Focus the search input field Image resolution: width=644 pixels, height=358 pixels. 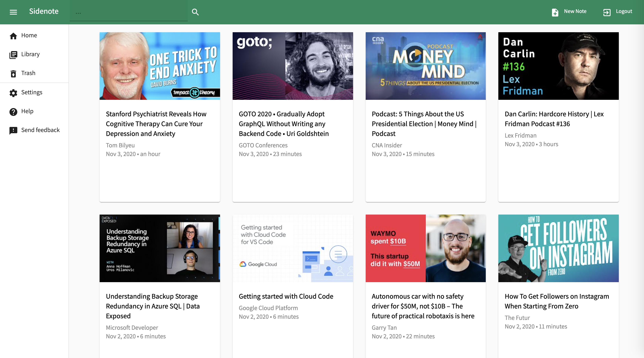(x=129, y=13)
